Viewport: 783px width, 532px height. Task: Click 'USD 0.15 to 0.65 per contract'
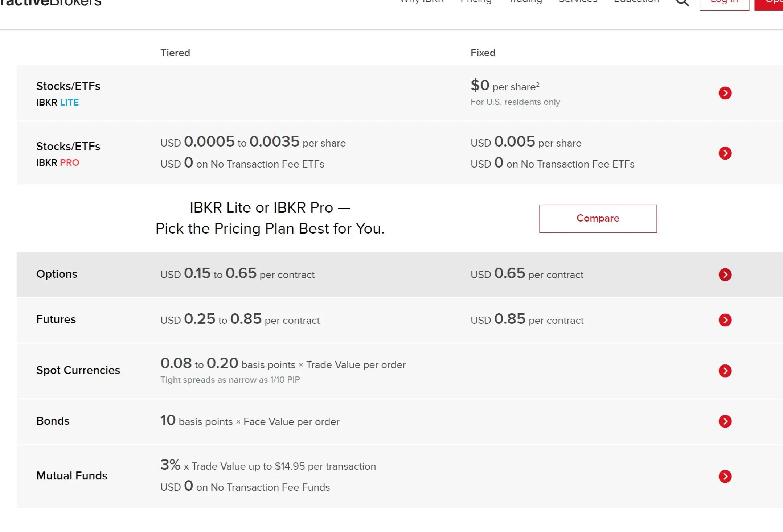[237, 273]
